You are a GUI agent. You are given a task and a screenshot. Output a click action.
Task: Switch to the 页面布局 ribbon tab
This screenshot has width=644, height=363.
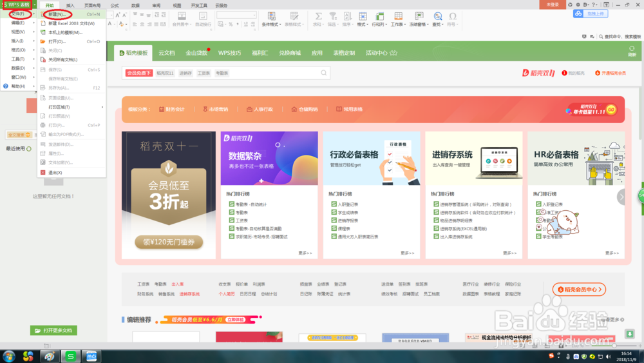click(x=92, y=5)
